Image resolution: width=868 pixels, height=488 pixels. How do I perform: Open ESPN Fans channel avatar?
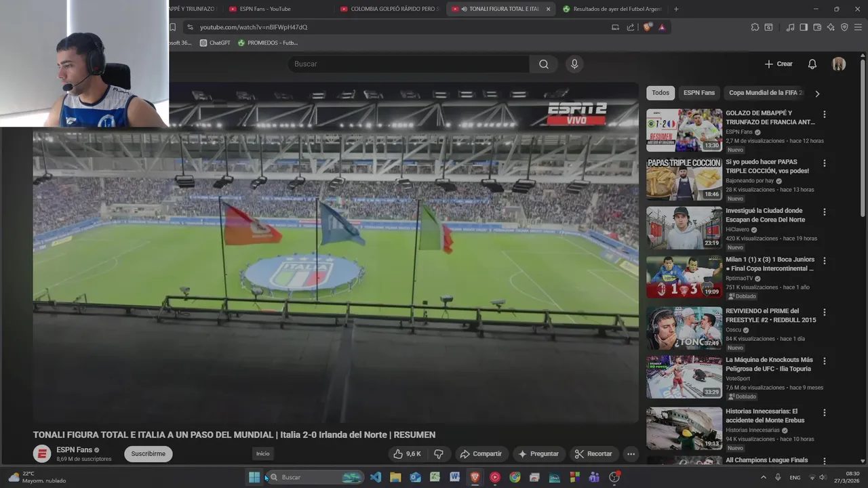click(42, 454)
